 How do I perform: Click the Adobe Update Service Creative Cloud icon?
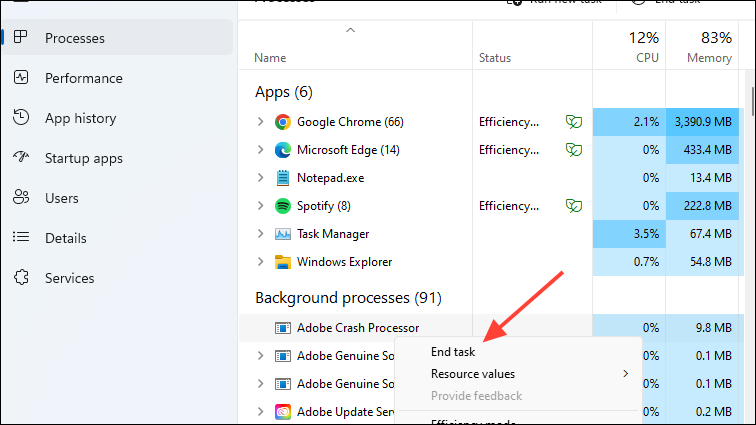pos(283,412)
